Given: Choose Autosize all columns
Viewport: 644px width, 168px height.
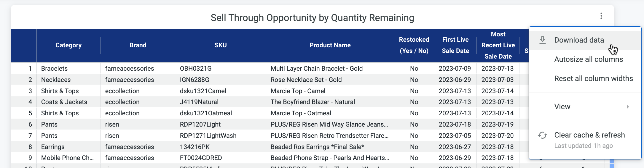Looking at the screenshot, I should click(x=585, y=59).
